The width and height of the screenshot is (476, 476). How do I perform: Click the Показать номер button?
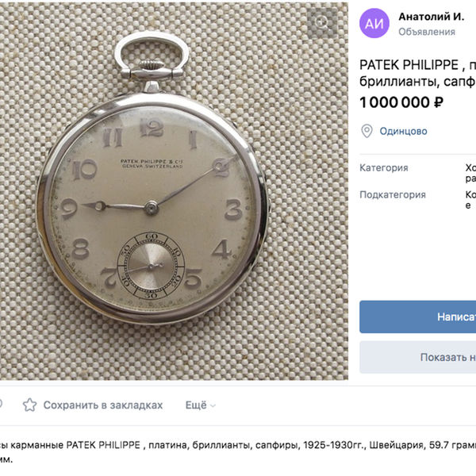pyautogui.click(x=418, y=357)
